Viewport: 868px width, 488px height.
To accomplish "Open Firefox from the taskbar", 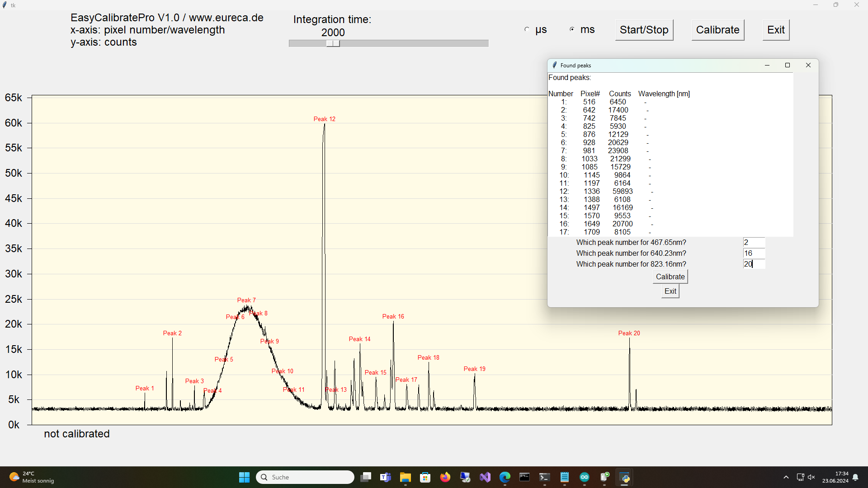I will 445,477.
